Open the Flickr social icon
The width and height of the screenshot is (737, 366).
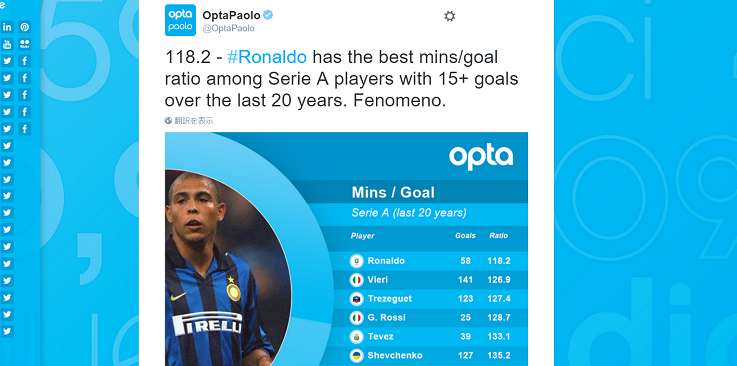24,44
